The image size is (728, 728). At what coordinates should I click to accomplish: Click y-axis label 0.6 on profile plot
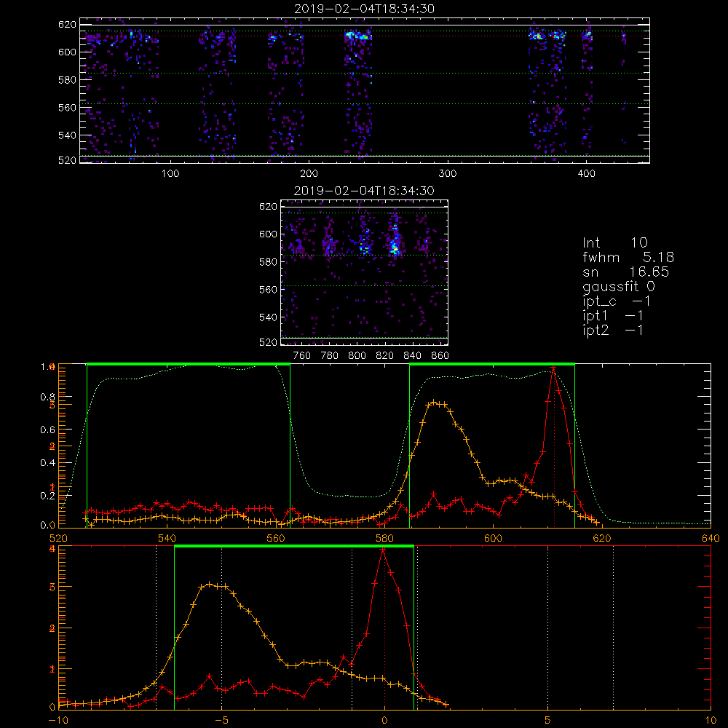coord(47,430)
